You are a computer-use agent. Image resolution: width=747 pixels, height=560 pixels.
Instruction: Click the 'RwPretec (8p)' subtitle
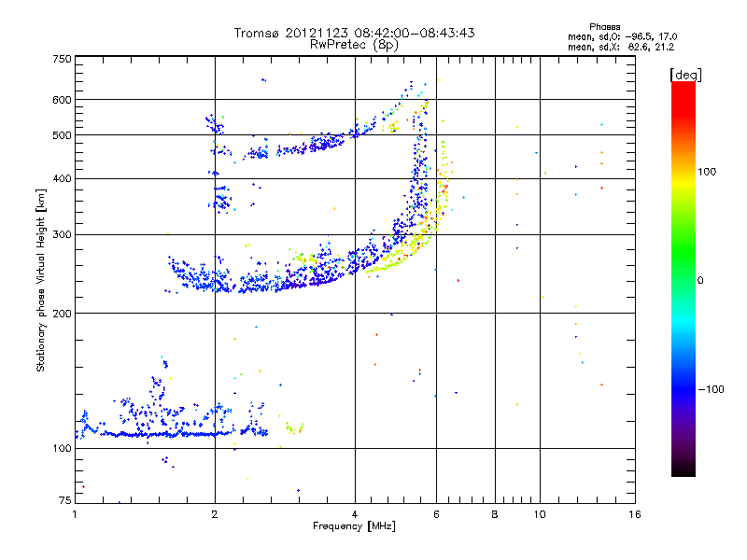coord(354,45)
